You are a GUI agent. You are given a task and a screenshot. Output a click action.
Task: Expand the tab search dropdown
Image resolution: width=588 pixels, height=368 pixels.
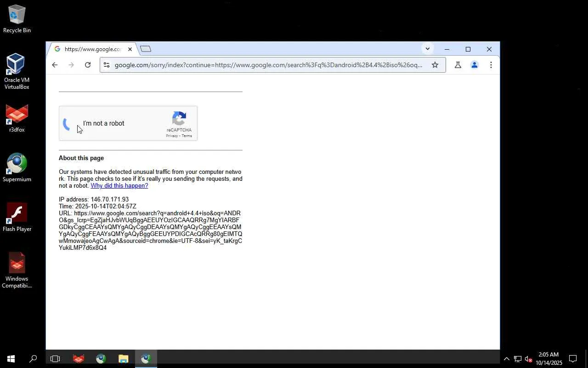pyautogui.click(x=428, y=49)
